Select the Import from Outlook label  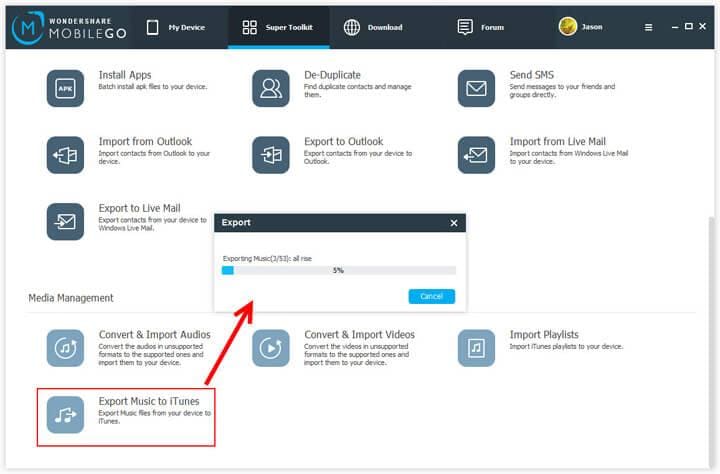click(x=145, y=141)
